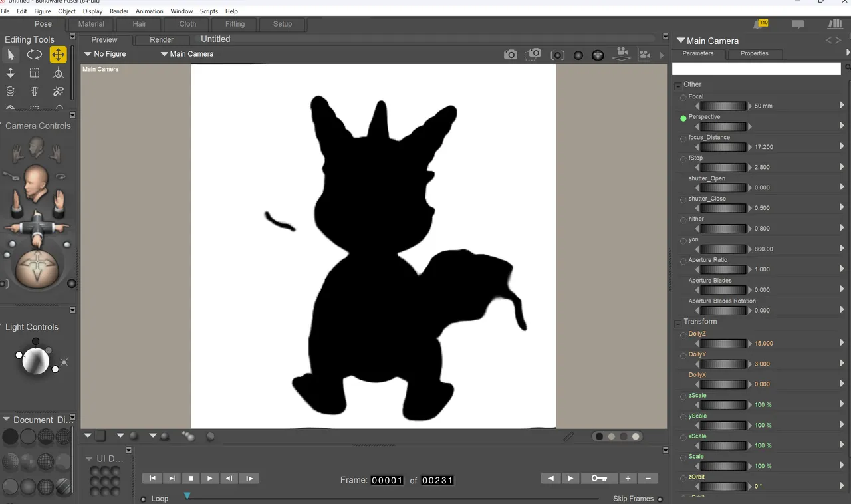Toggle the Loop option

(144, 499)
